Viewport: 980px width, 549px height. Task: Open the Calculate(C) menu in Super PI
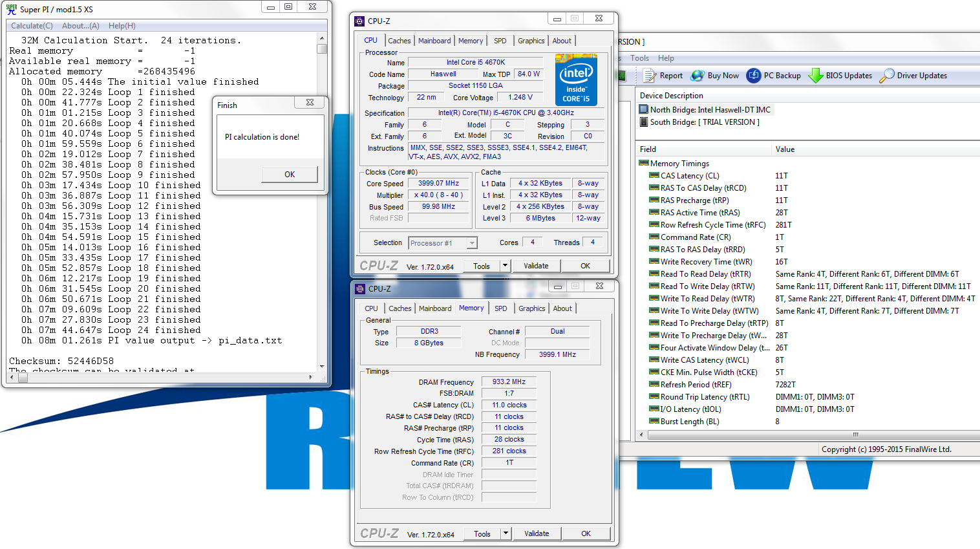pos(32,26)
